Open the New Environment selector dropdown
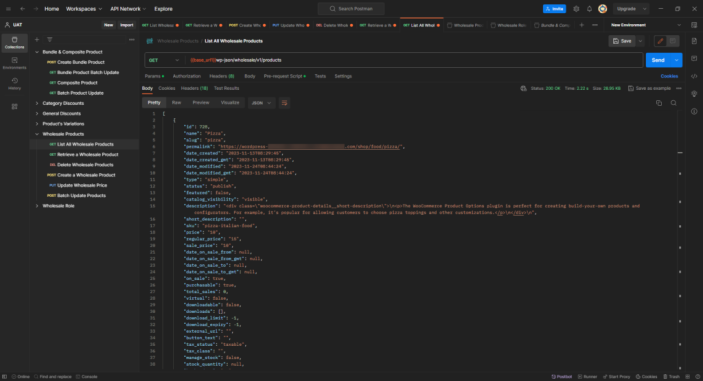This screenshot has width=703, height=381. click(x=646, y=25)
